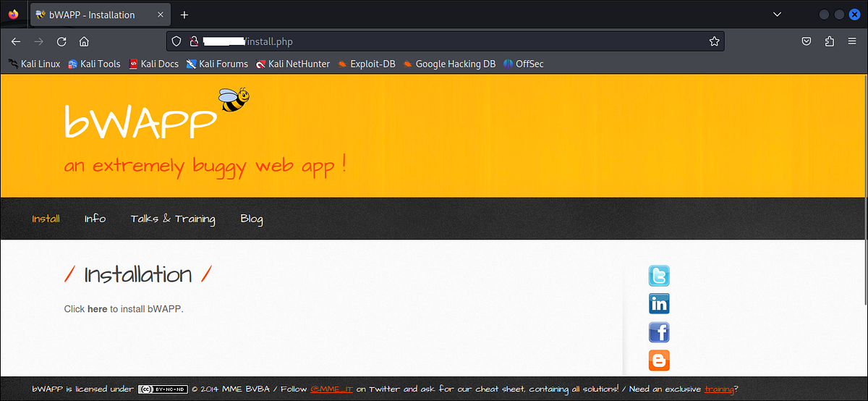Switch to the bWAPP - Installation tab
The width and height of the screenshot is (868, 401).
coord(100,14)
